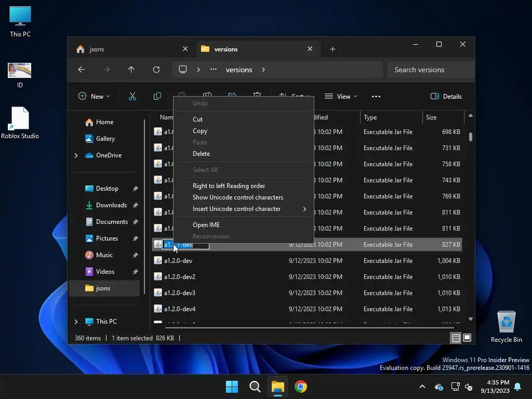Click the pin icon beside Downloads

pos(136,205)
